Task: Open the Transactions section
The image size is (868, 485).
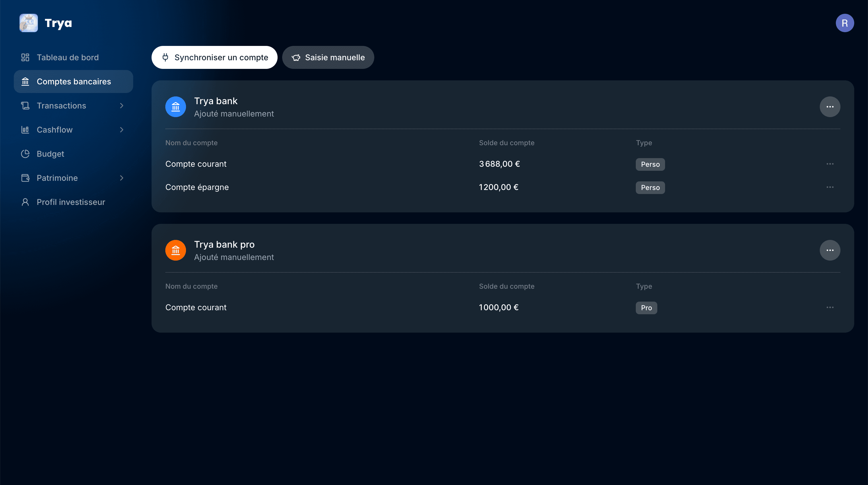Action: pyautogui.click(x=73, y=106)
